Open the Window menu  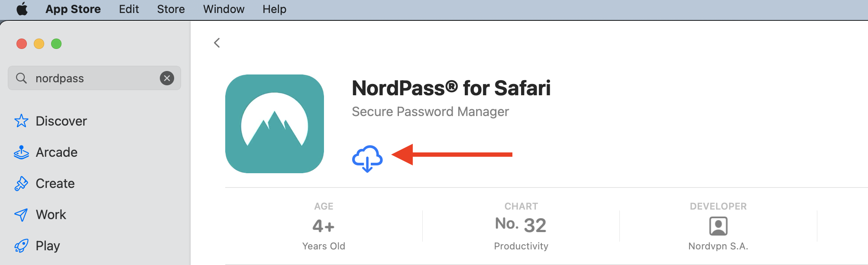click(223, 9)
